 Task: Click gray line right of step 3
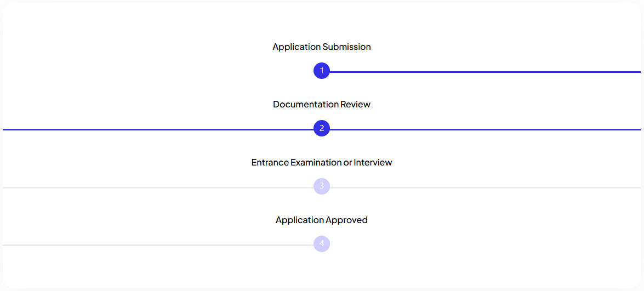pyautogui.click(x=485, y=187)
